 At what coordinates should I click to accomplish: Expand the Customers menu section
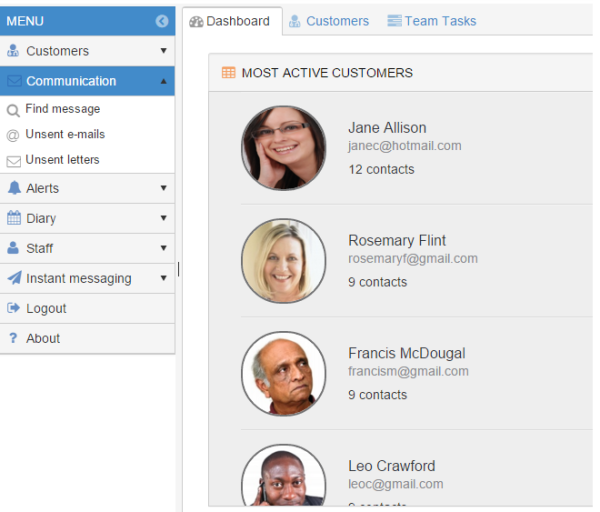tap(163, 51)
